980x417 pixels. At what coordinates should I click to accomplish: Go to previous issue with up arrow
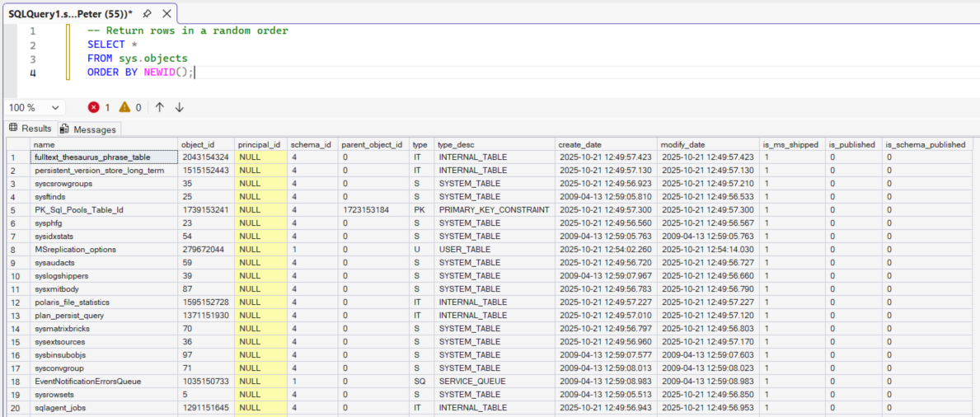(x=160, y=107)
